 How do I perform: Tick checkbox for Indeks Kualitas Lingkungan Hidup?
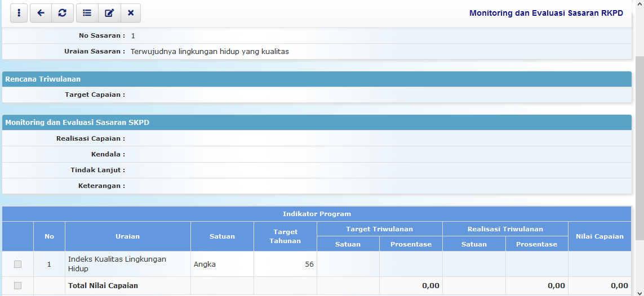(x=17, y=264)
